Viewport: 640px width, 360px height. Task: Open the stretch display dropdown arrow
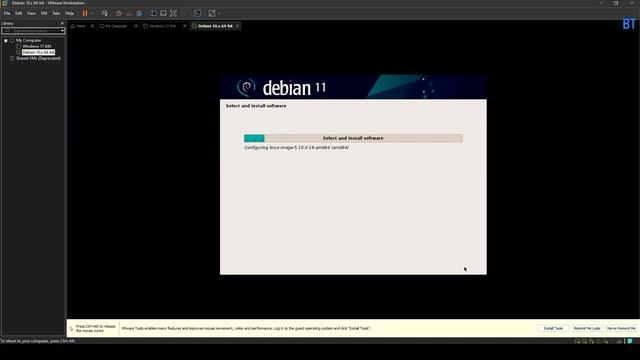(x=219, y=13)
